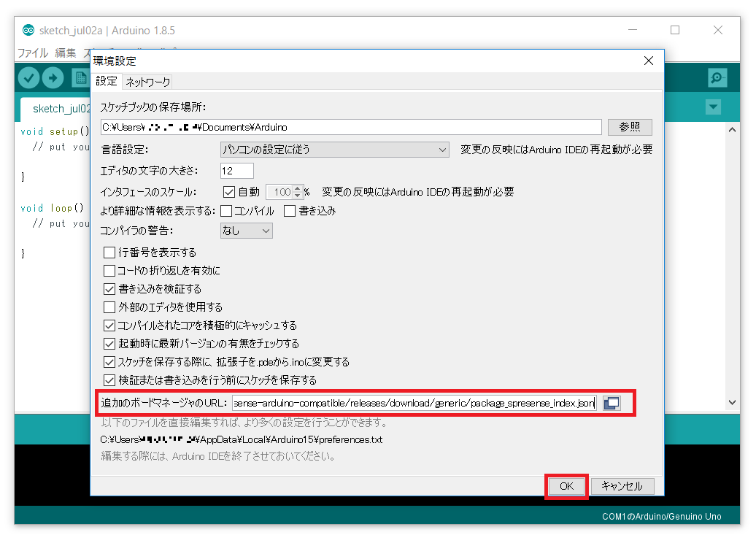Click the Upload arrow toolbar icon
Image resolution: width=756 pixels, height=543 pixels.
coord(53,78)
